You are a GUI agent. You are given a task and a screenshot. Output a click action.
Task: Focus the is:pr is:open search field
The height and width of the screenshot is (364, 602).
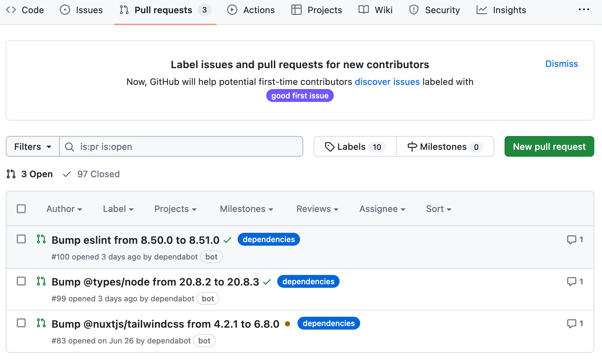tap(181, 147)
